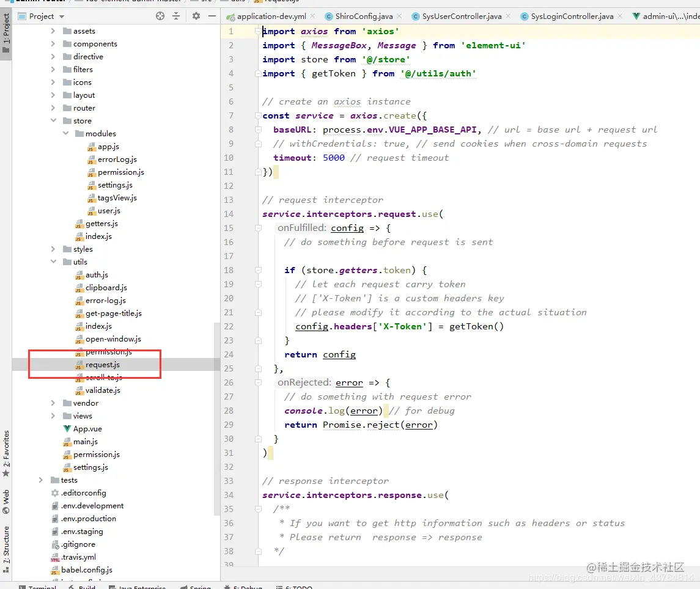Viewport: 700px width, 589px height.
Task: Select get-page-title.js file
Action: pos(113,313)
